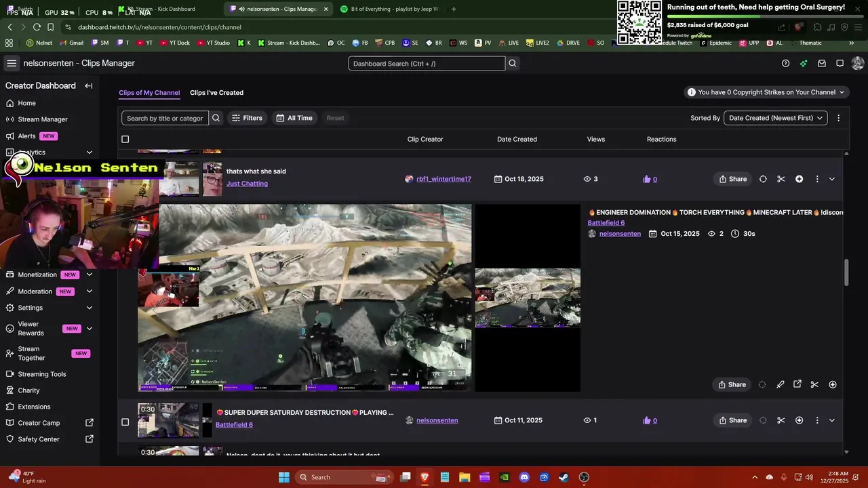Toggle the select-all clips checkbox
The image size is (868, 488).
tap(125, 139)
